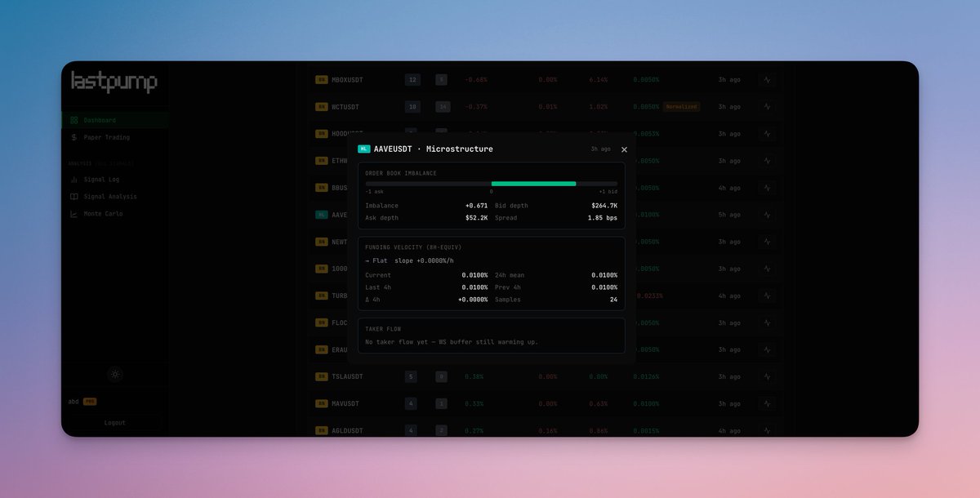This screenshot has height=498, width=980.
Task: Click pulse icon in the BBUS row
Action: (767, 188)
